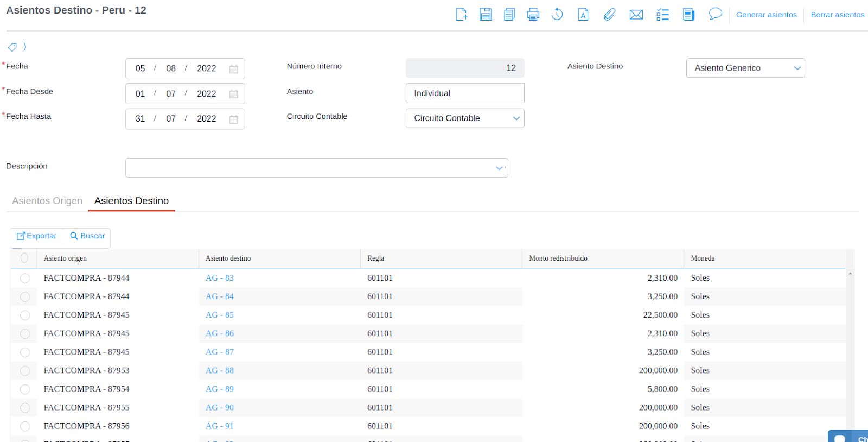The image size is (868, 442).
Task: Open the history clock icon
Action: [x=557, y=15]
